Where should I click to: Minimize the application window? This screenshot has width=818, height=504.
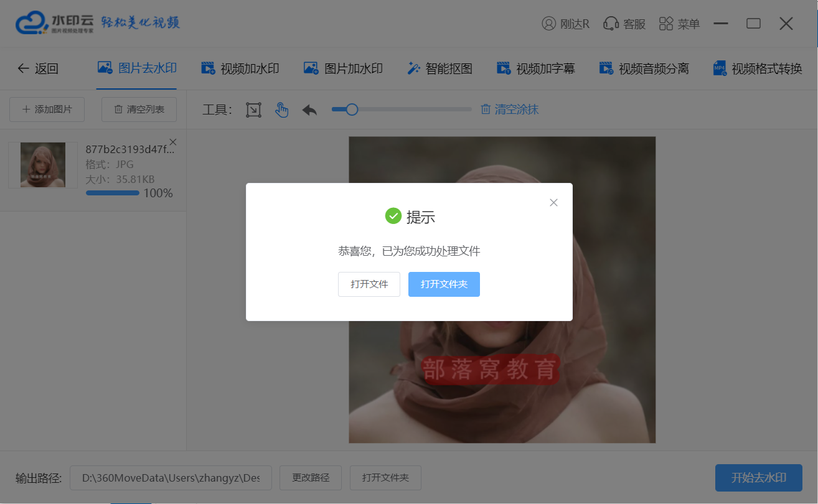[721, 24]
